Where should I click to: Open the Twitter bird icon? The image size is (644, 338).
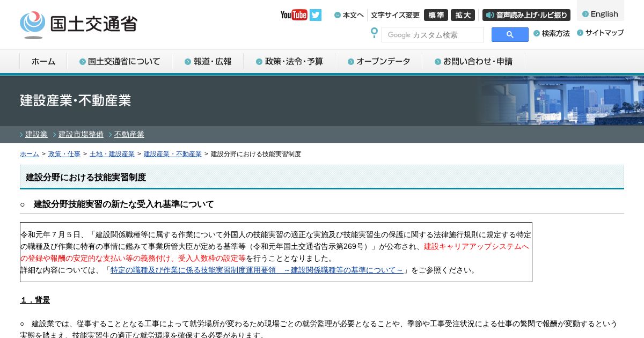point(316,15)
